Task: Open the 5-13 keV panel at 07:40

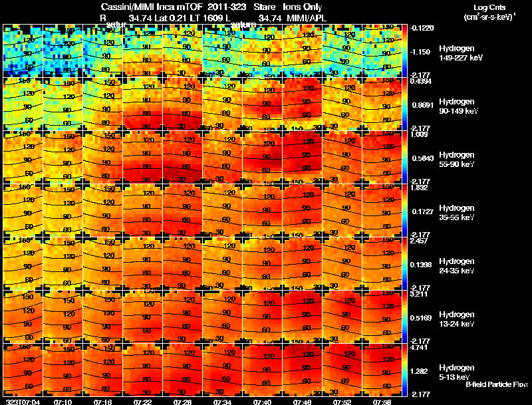Action: (262, 370)
